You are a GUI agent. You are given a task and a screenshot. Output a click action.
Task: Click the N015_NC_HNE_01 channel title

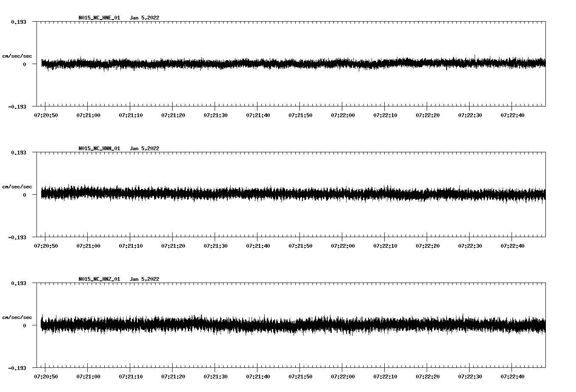coord(99,18)
